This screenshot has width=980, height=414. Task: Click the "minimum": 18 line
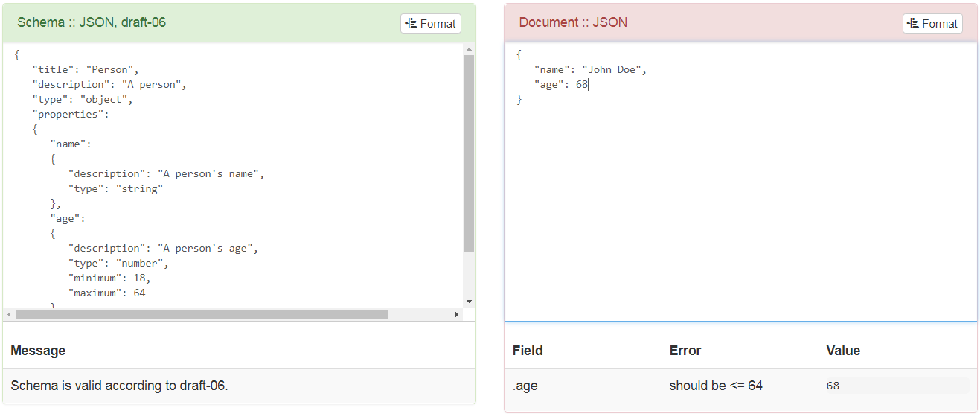[110, 278]
